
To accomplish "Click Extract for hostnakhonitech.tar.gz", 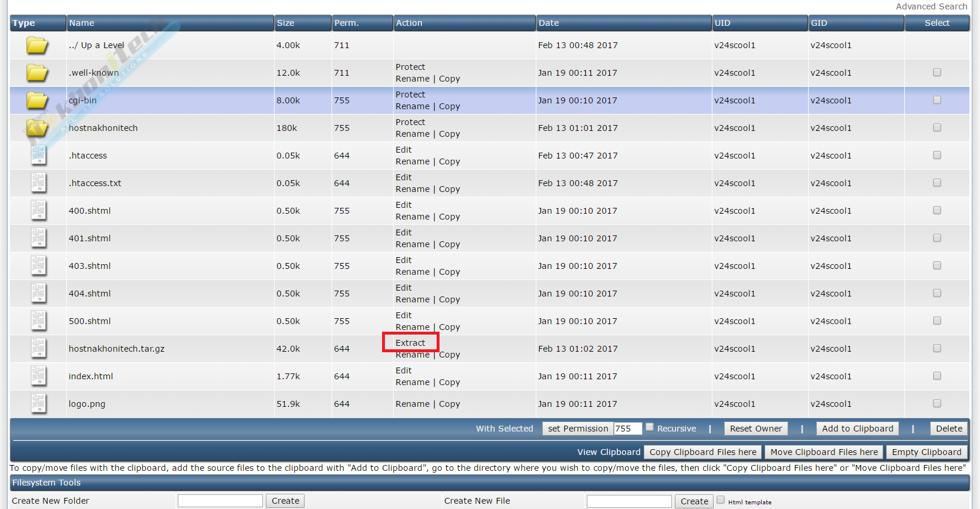I will coord(410,343).
